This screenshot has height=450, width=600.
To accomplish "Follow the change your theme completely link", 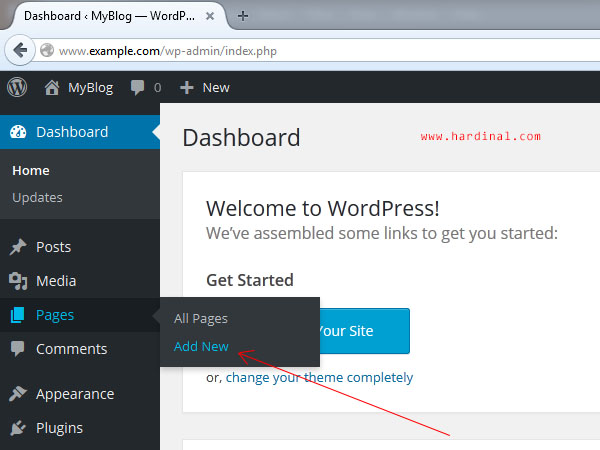I will tap(319, 378).
